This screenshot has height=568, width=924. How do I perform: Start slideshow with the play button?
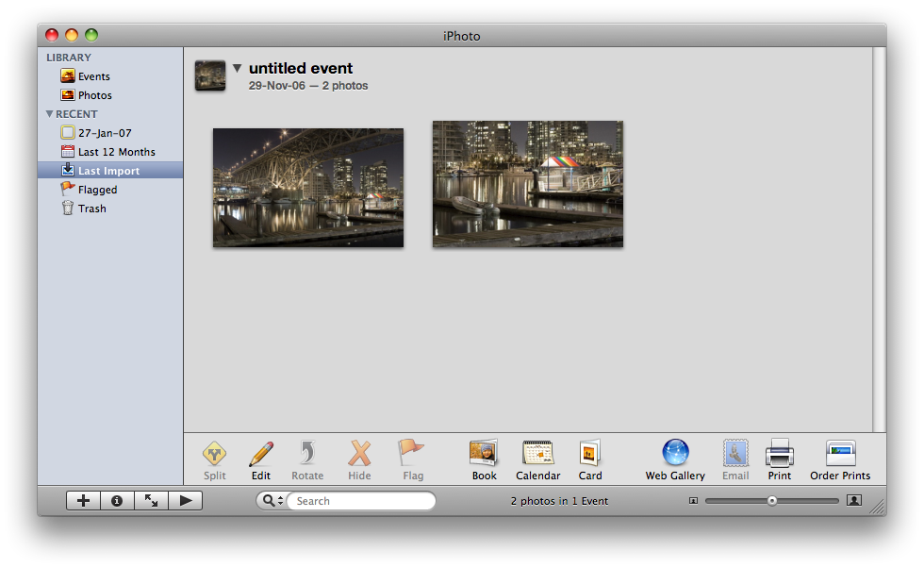[x=186, y=501]
